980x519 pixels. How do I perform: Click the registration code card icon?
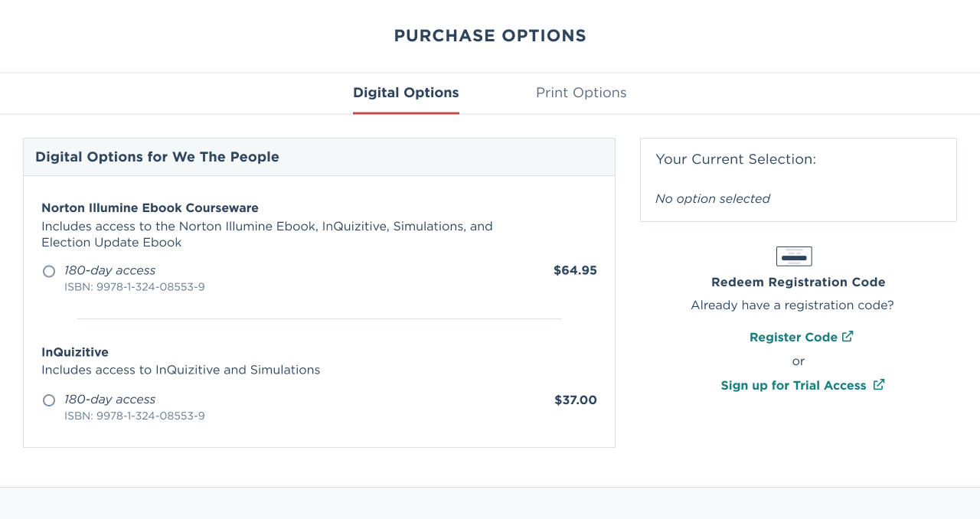click(794, 256)
